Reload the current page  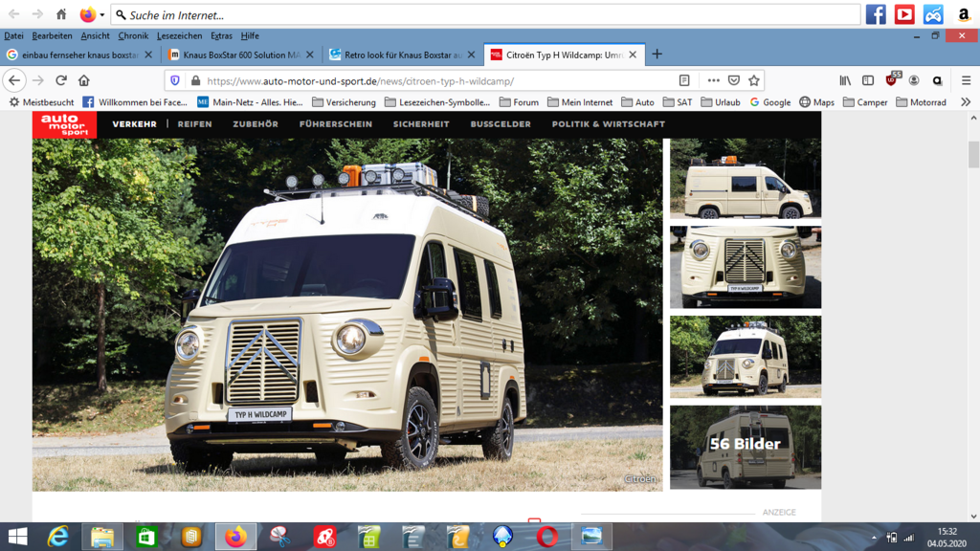click(x=60, y=80)
